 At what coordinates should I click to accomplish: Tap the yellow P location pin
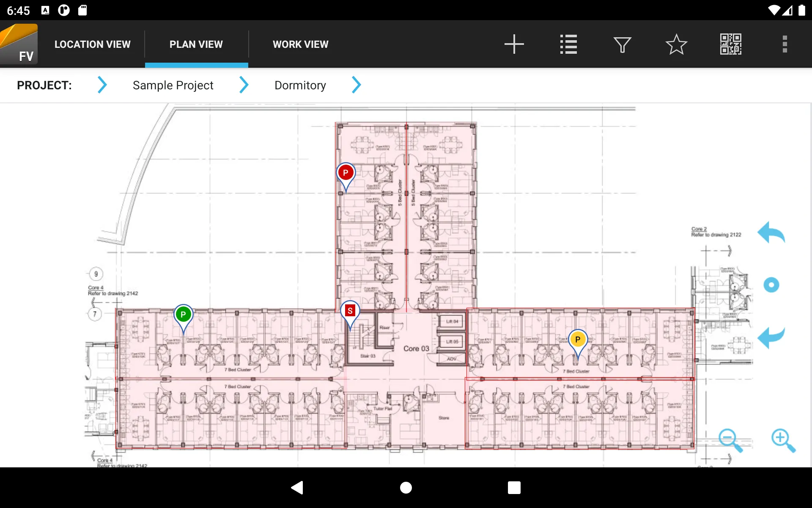579,340
